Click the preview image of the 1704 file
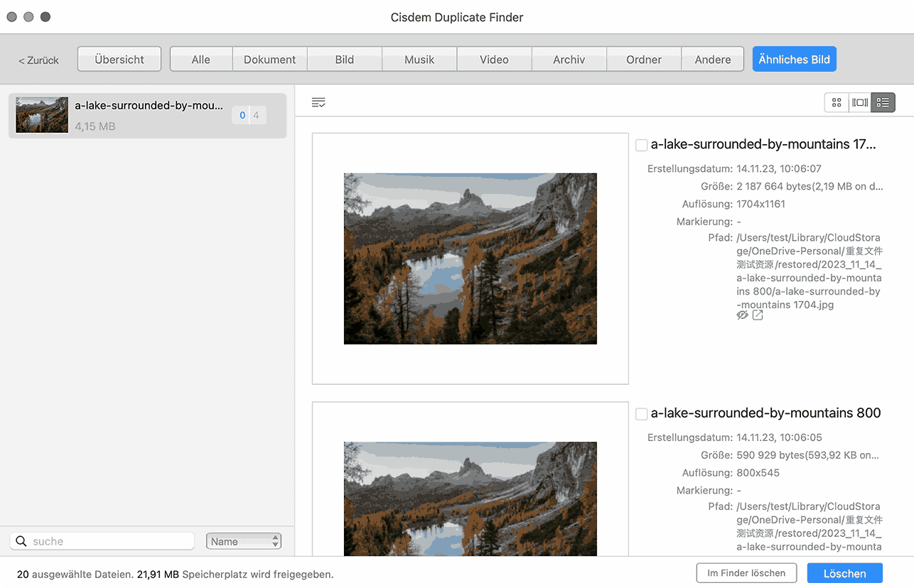The width and height of the screenshot is (914, 588). 471,258
